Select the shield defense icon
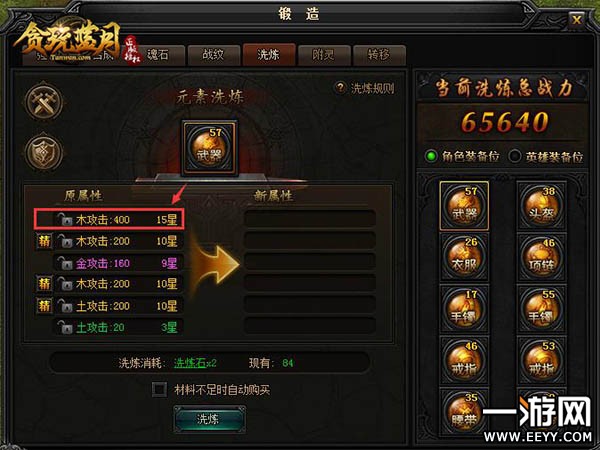600x450 pixels. coord(44,153)
